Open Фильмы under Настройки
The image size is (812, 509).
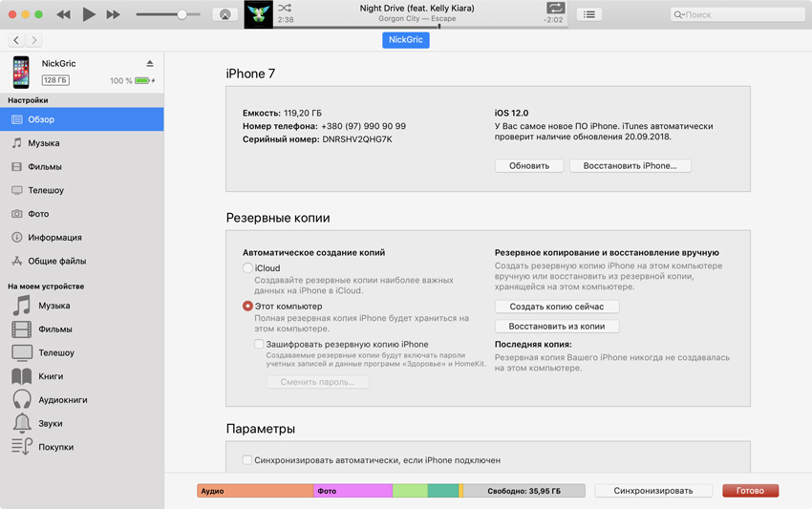[x=82, y=167]
